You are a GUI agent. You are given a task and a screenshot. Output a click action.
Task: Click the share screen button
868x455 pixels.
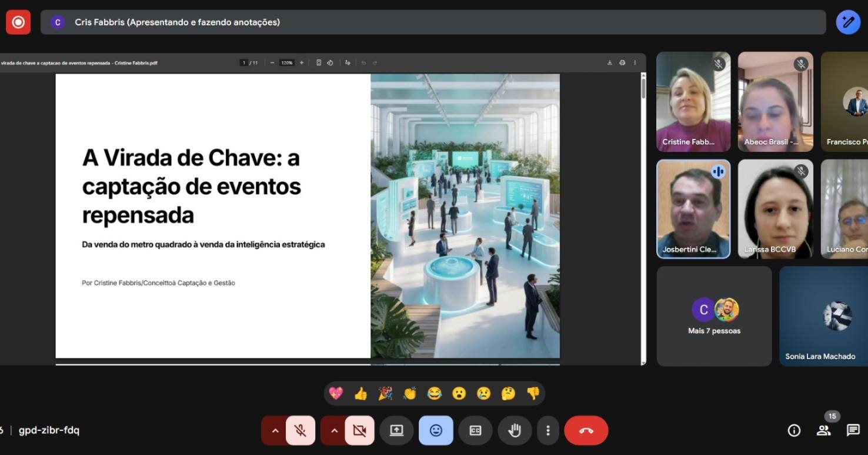tap(396, 430)
